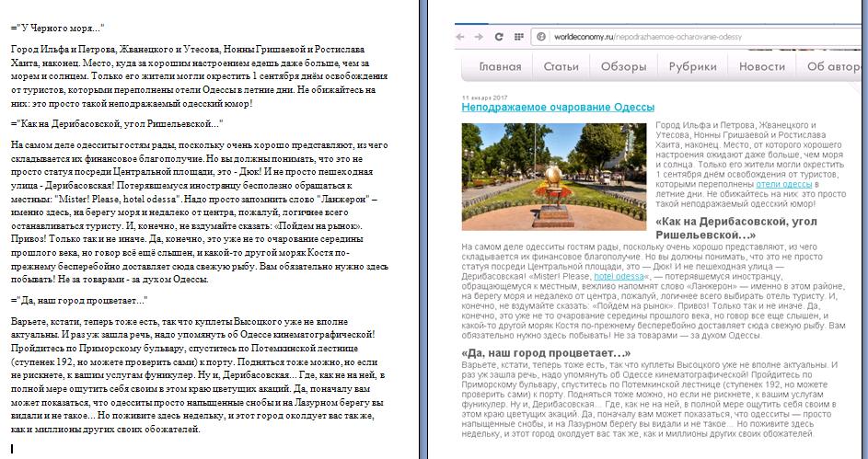Click web heading «Да, наш город процветает…»
The width and height of the screenshot is (868, 459).
(x=545, y=353)
